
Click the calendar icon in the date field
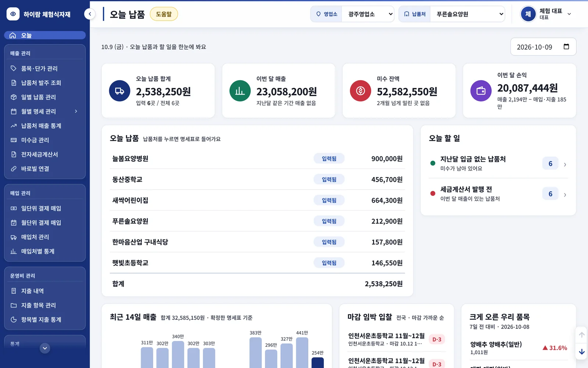coord(566,46)
